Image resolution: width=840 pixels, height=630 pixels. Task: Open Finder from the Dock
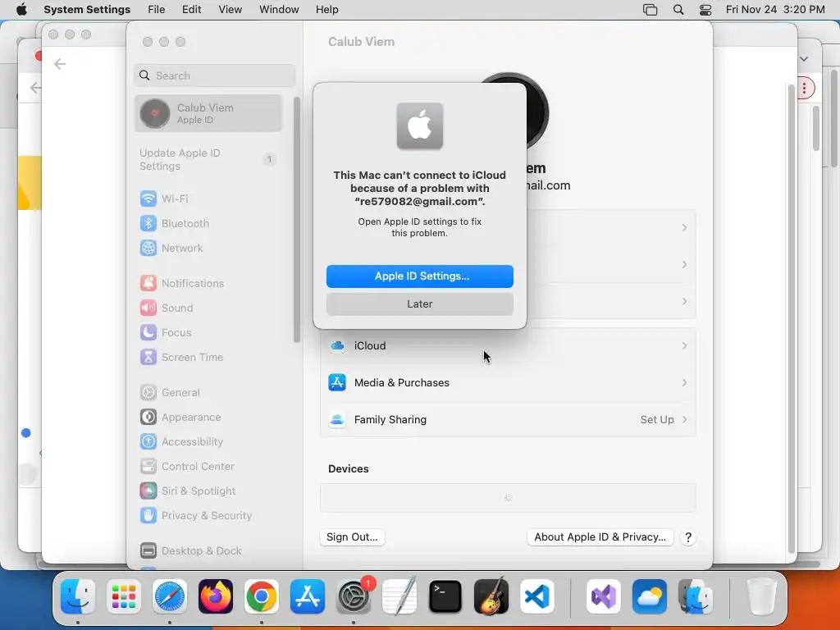click(78, 596)
